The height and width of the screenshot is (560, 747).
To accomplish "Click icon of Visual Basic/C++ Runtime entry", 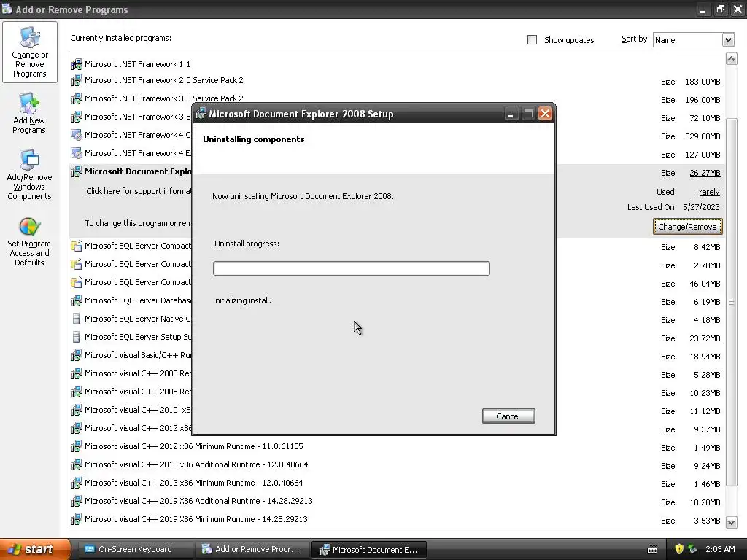I will coord(76,355).
